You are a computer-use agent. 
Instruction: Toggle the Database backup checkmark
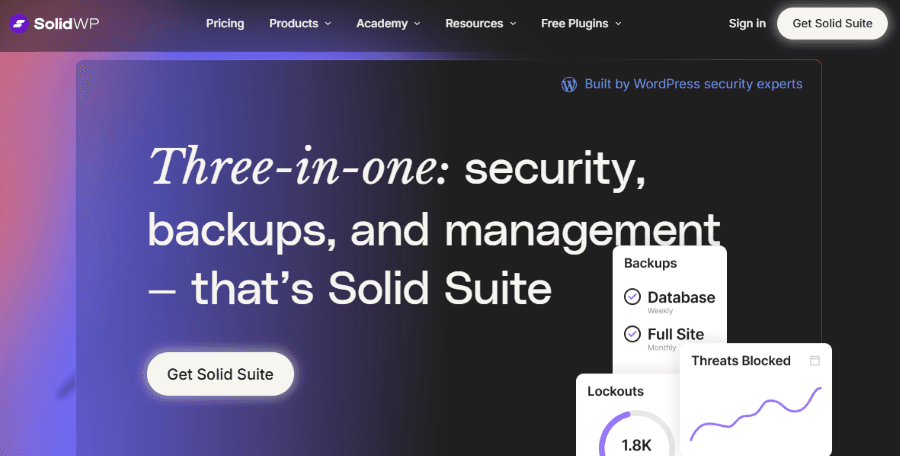tap(632, 297)
